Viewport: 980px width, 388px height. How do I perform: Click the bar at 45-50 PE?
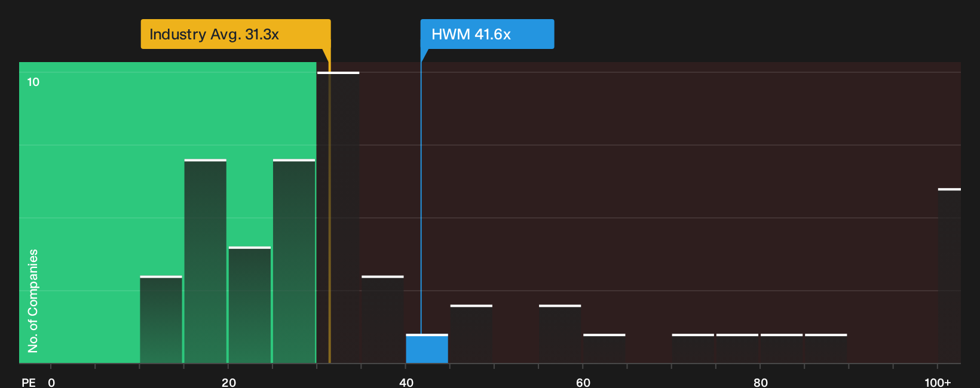[x=471, y=334]
